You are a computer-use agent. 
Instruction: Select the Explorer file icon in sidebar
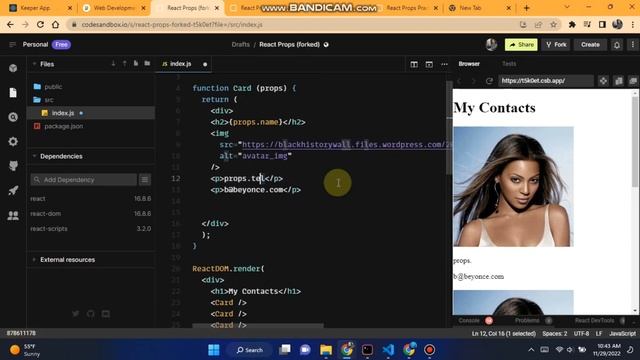click(x=13, y=93)
